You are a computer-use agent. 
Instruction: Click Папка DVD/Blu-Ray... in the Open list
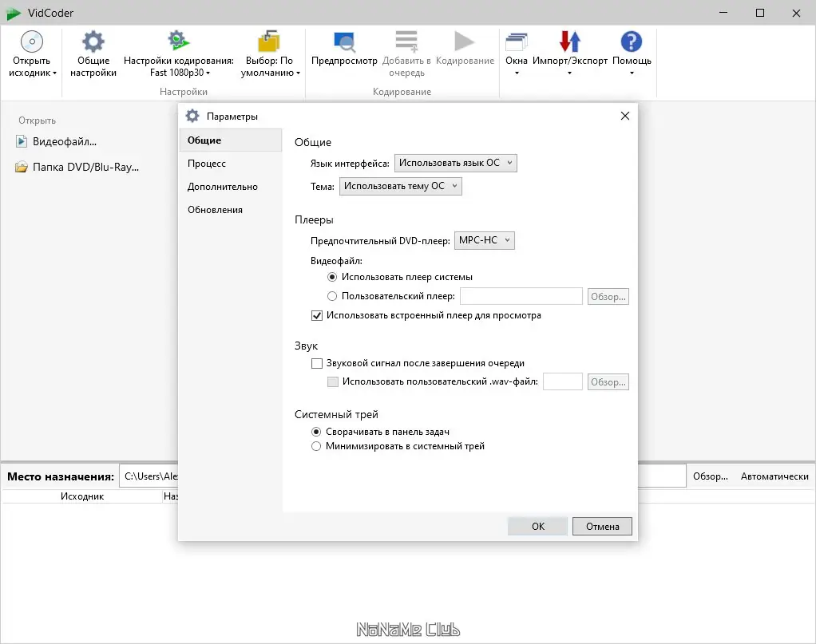pyautogui.click(x=86, y=167)
